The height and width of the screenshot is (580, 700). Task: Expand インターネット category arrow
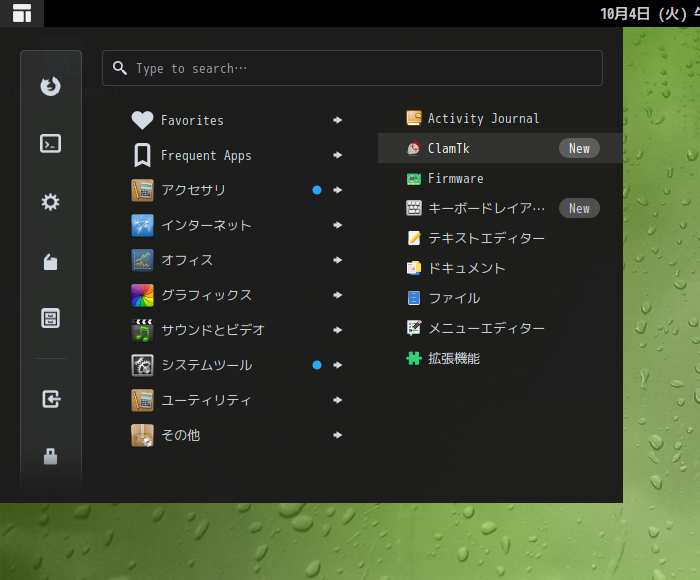pos(338,225)
